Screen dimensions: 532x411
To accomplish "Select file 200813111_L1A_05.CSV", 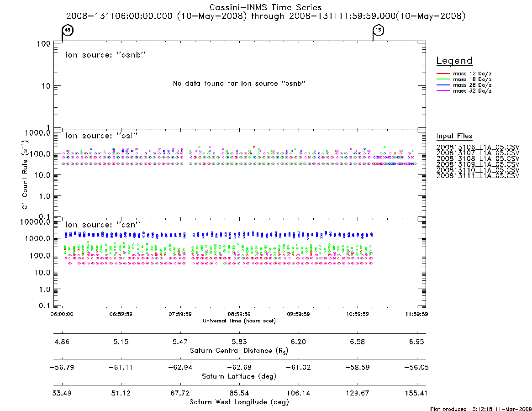I will pos(478,176).
